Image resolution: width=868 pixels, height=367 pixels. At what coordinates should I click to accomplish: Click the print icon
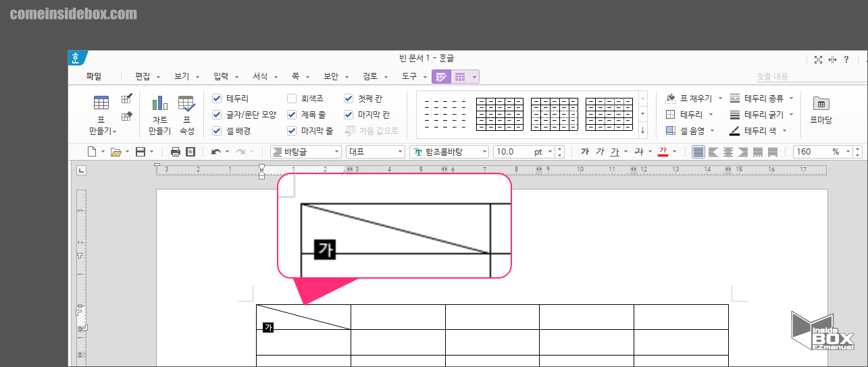176,152
